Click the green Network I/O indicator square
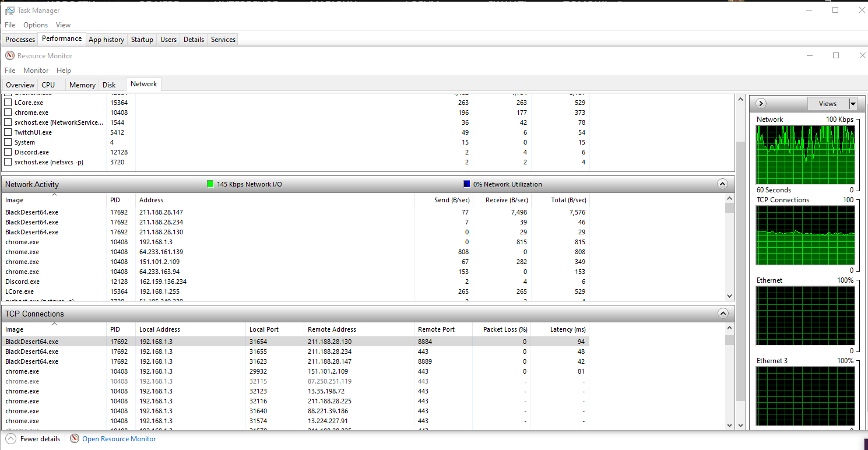868x450 pixels. 210,184
